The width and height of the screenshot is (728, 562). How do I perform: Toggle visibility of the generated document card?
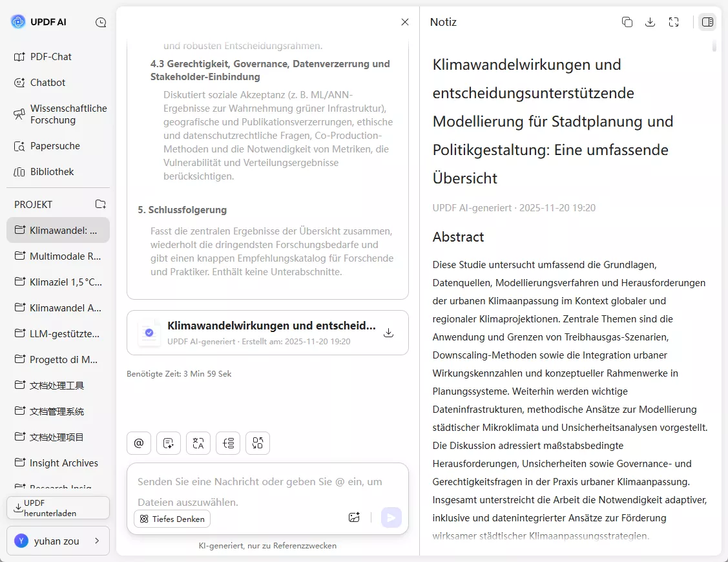(x=405, y=21)
